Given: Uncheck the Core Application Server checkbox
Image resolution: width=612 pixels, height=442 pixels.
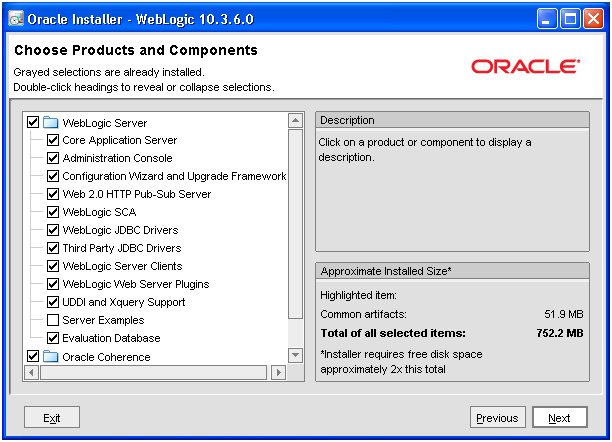Looking at the screenshot, I should pyautogui.click(x=53, y=140).
